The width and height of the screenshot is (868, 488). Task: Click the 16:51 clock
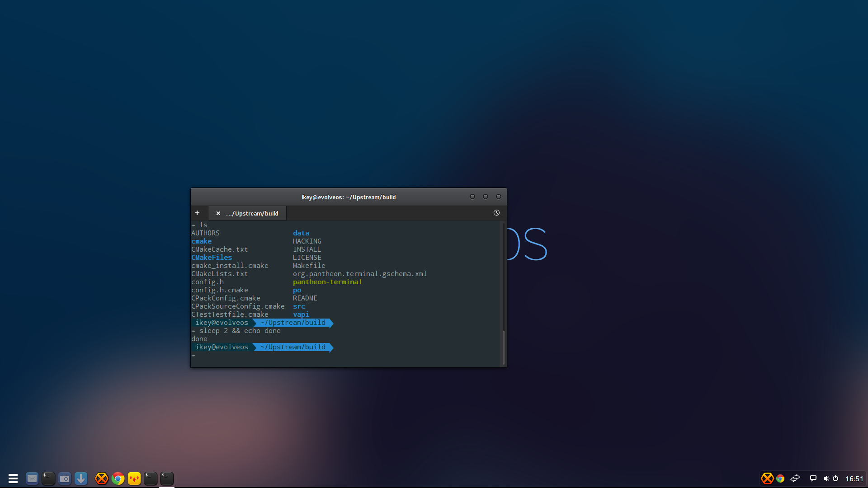click(x=854, y=479)
